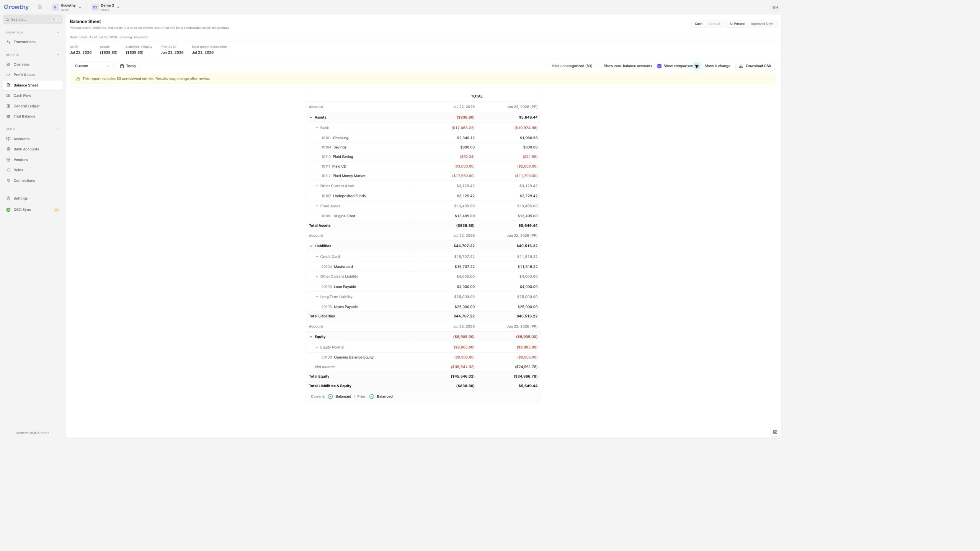Click the unreviewed entries warning triangle

point(78,79)
